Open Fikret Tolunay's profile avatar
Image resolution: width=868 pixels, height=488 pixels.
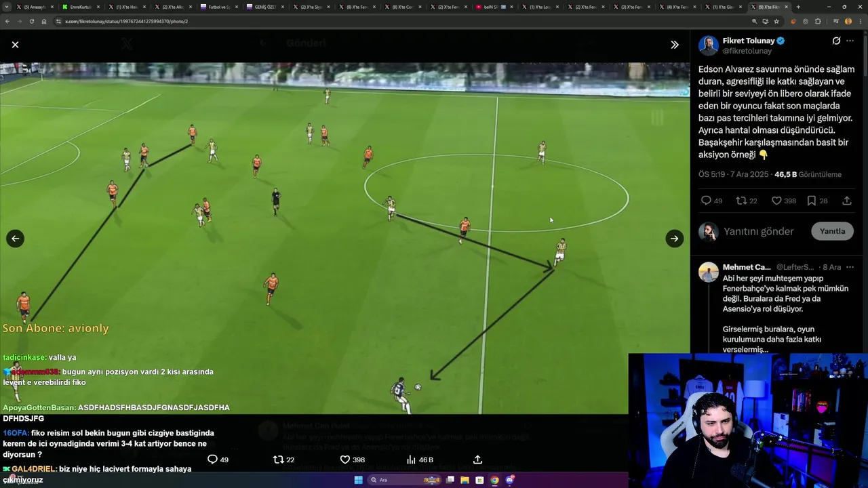point(709,45)
